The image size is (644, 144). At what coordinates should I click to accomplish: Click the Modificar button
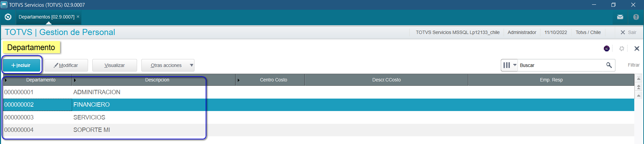[x=66, y=65]
